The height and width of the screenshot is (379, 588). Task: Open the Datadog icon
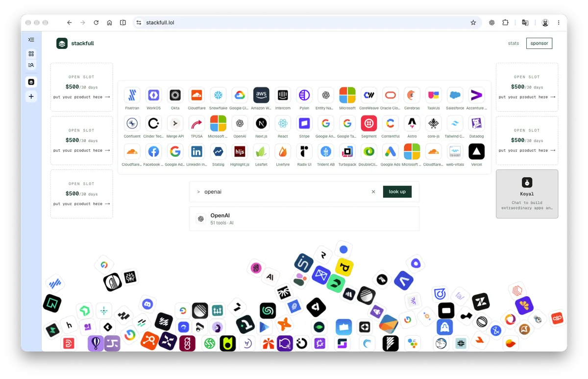point(477,123)
